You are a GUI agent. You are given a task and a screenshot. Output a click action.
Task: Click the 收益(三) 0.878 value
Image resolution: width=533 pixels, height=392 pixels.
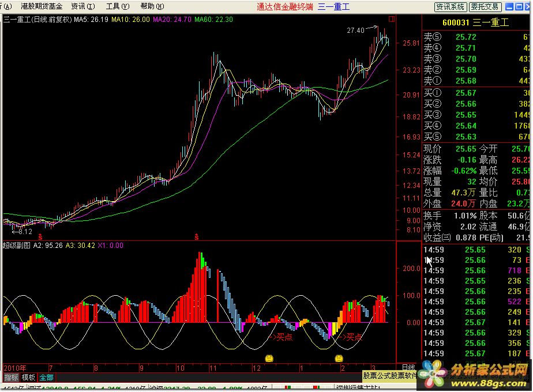point(466,238)
